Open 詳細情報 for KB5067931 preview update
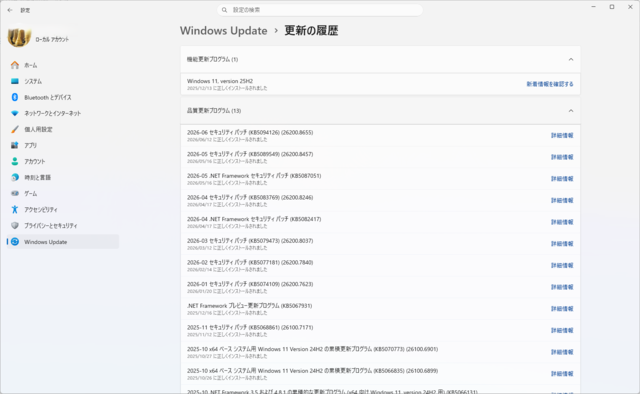The image size is (640, 394). [562, 309]
